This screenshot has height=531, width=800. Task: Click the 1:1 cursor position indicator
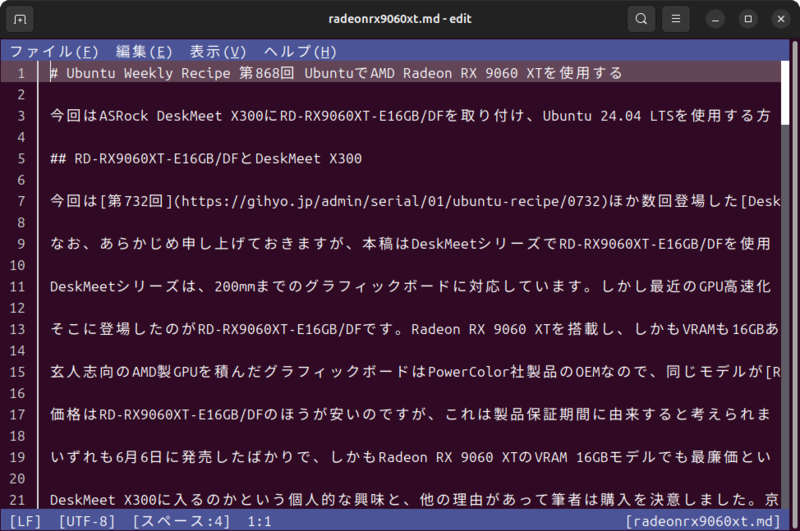pos(259,521)
